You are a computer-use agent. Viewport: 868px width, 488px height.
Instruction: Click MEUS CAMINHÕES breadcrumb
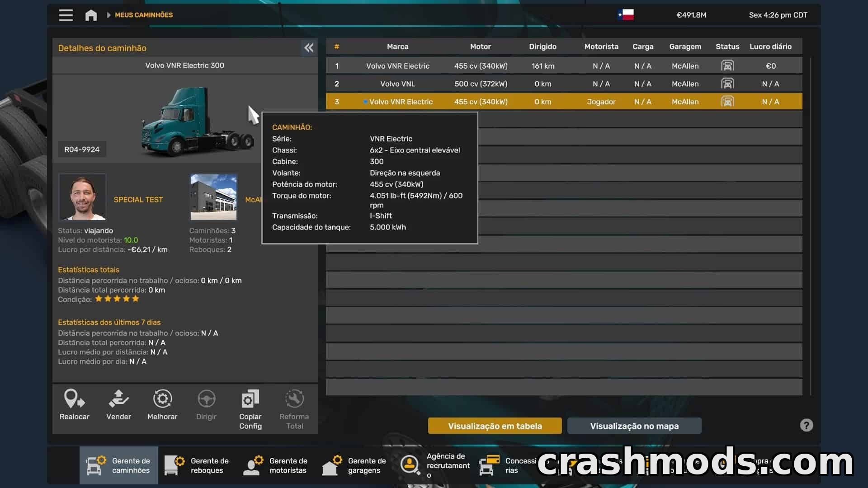point(144,15)
